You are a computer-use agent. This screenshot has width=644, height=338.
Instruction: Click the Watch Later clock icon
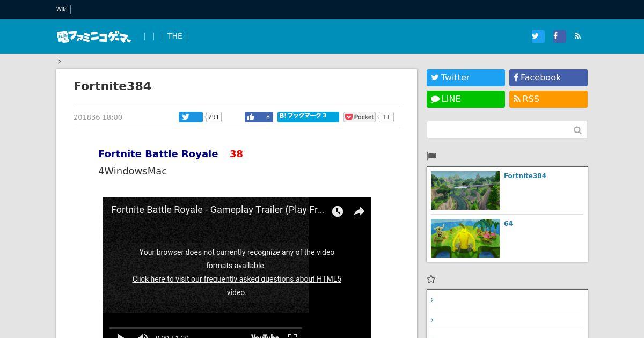[337, 211]
